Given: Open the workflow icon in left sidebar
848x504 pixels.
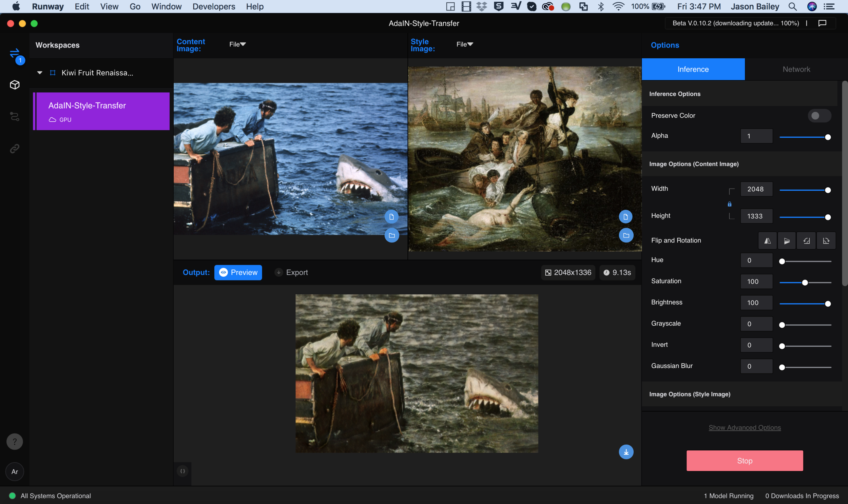Looking at the screenshot, I should pos(15,116).
